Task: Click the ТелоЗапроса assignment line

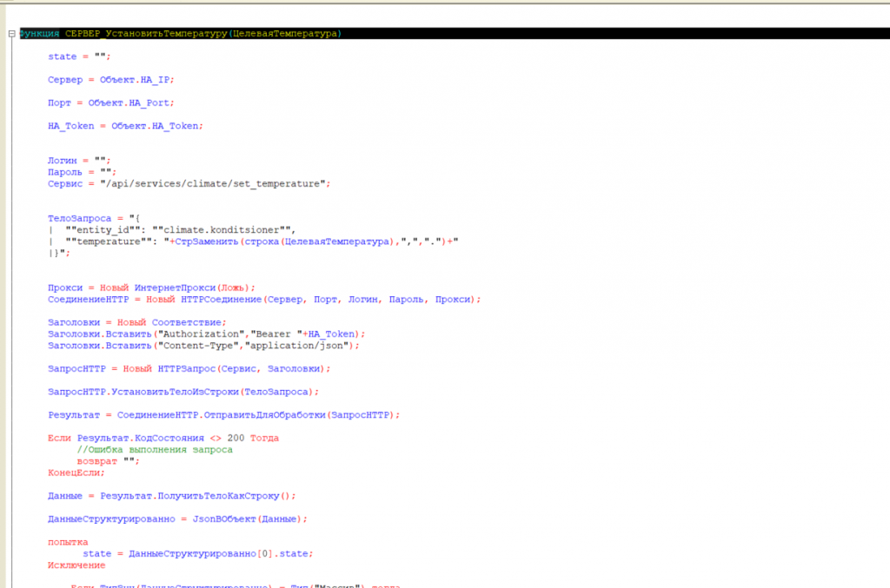Action: pos(94,218)
